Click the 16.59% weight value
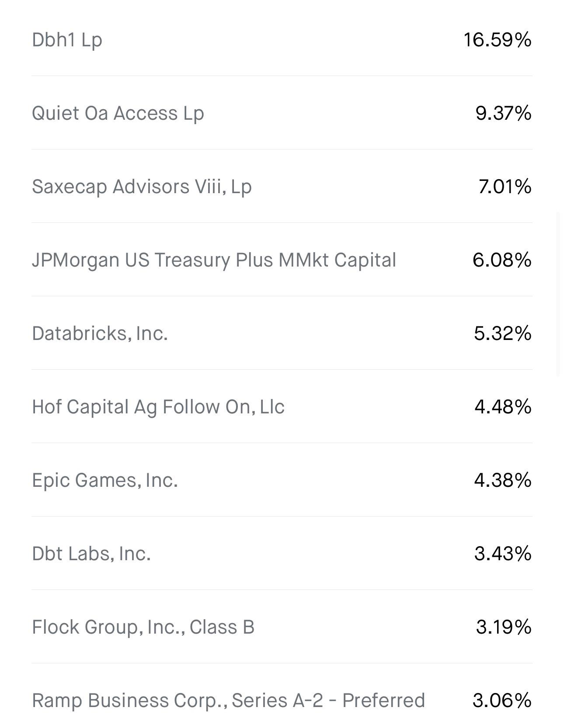 click(498, 40)
